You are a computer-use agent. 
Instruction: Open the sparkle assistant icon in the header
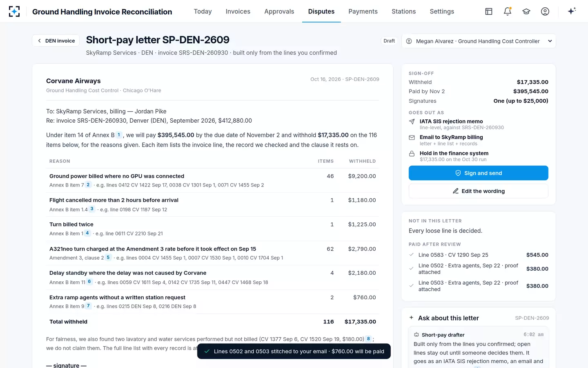coord(572,11)
